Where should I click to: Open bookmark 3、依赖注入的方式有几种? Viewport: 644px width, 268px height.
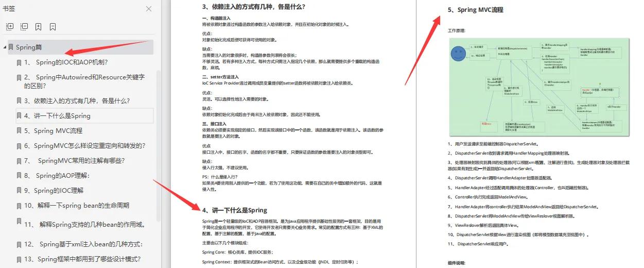click(77, 101)
